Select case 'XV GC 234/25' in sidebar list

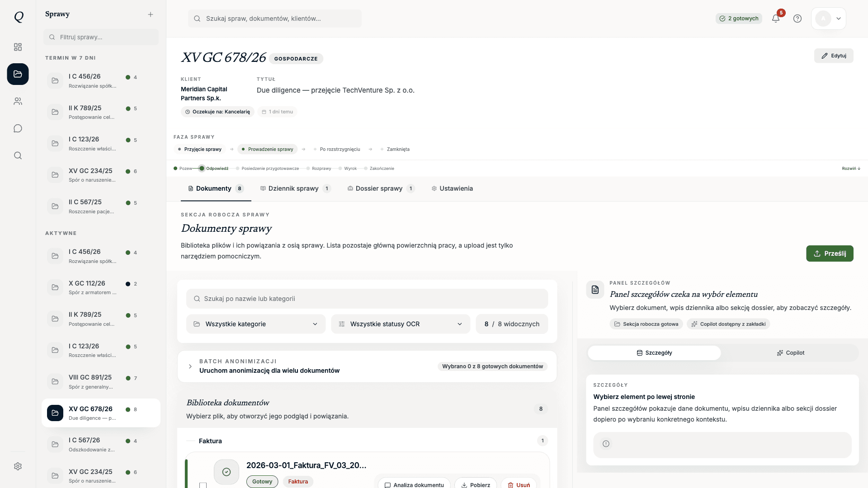(90, 175)
